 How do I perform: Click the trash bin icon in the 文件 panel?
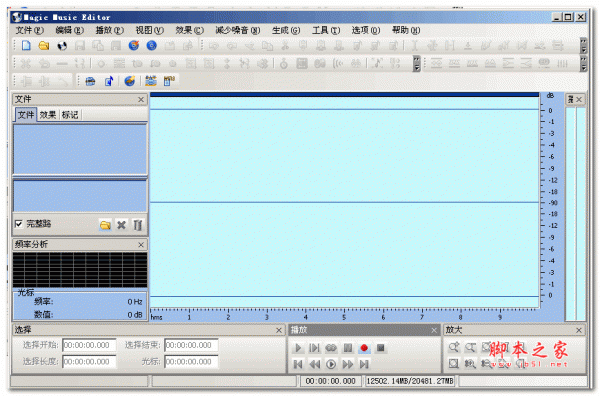pos(138,225)
